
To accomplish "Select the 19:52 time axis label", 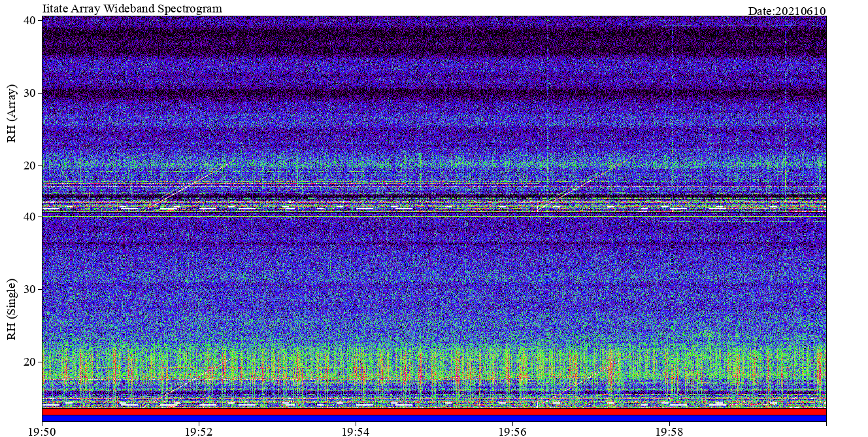I will (199, 431).
